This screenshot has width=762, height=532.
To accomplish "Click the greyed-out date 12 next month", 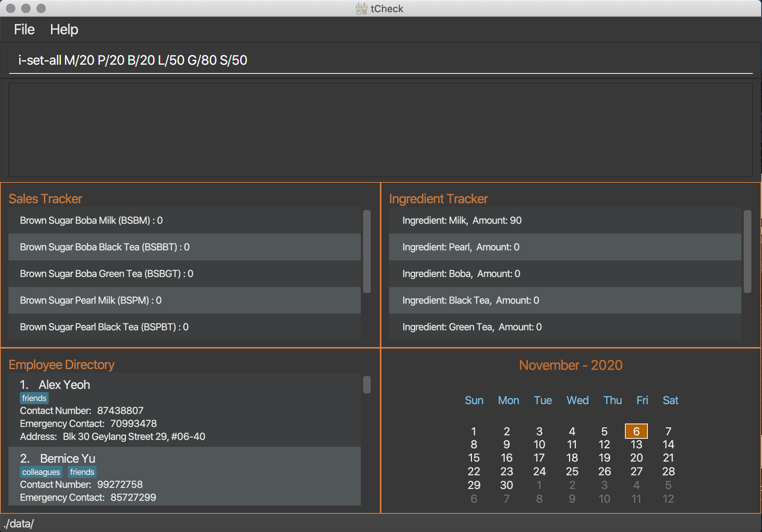I will tap(668, 499).
